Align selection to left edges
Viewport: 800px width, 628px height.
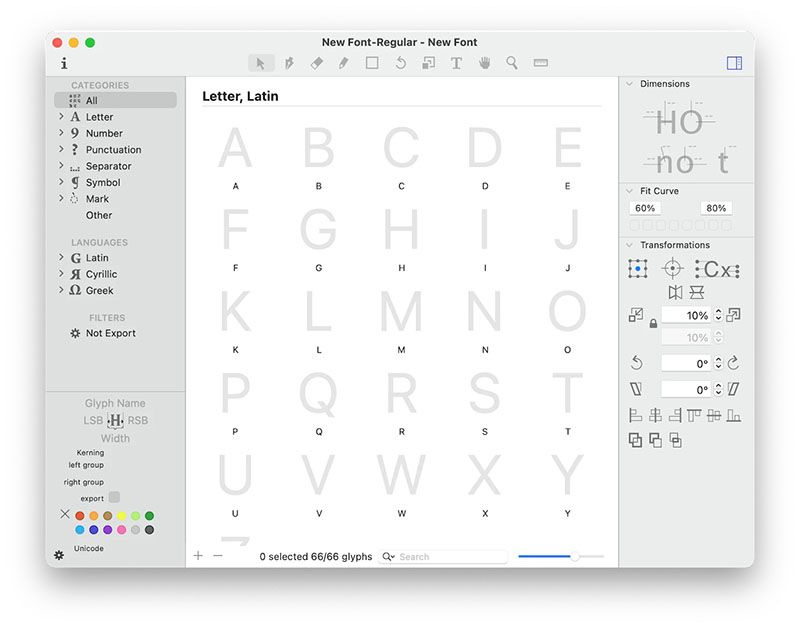pos(635,416)
